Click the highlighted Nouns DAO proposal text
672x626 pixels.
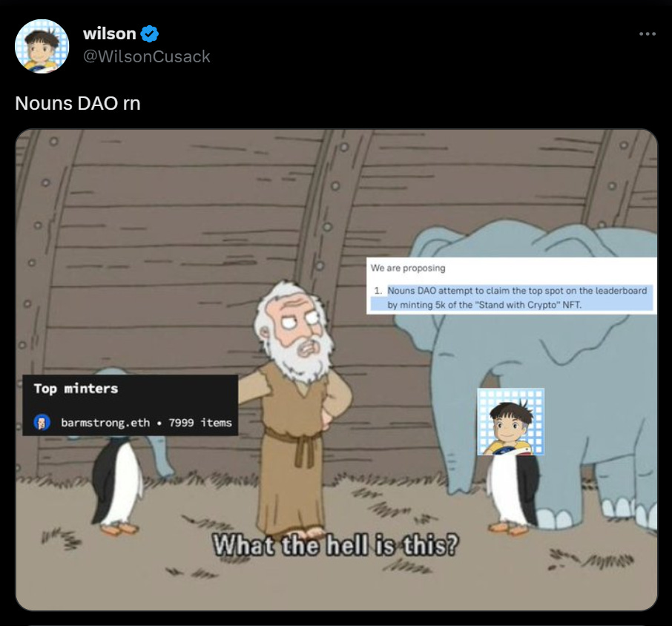[x=517, y=291]
